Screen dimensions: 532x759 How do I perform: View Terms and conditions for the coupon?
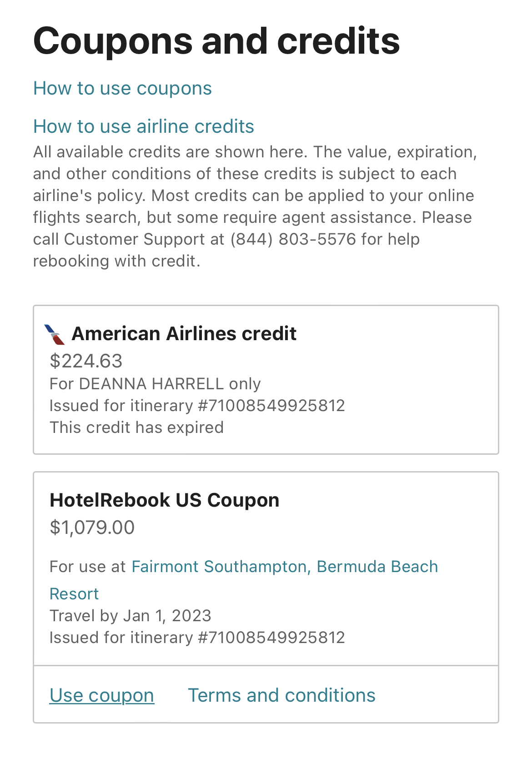tap(281, 695)
